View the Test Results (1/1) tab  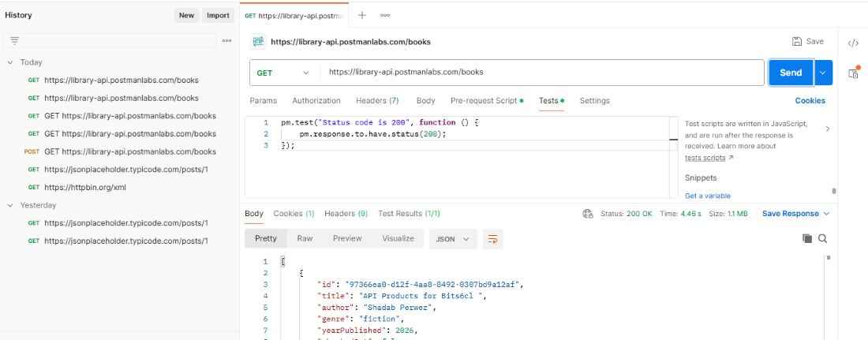[409, 214]
